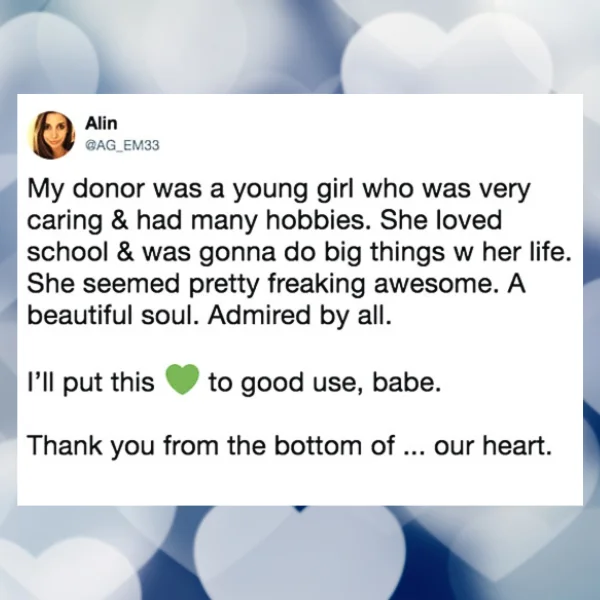The image size is (600, 600).
Task: Open the @AG_EM33 handle link
Action: (122, 146)
